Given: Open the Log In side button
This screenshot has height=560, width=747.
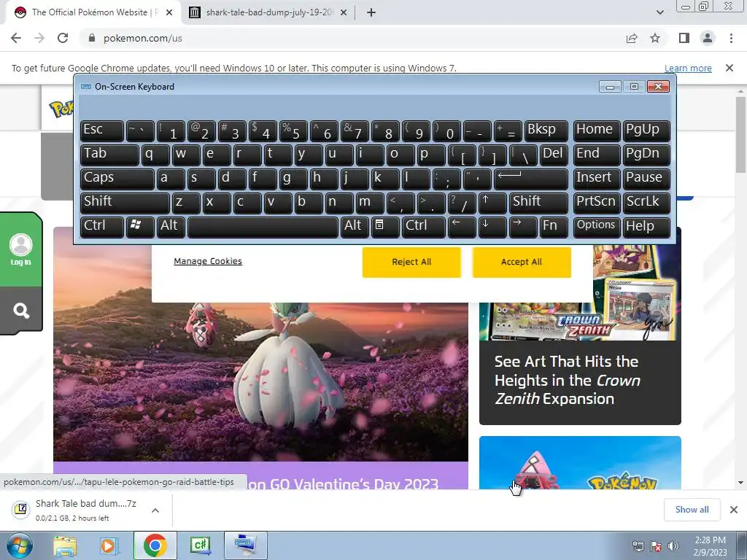Looking at the screenshot, I should click(x=21, y=249).
